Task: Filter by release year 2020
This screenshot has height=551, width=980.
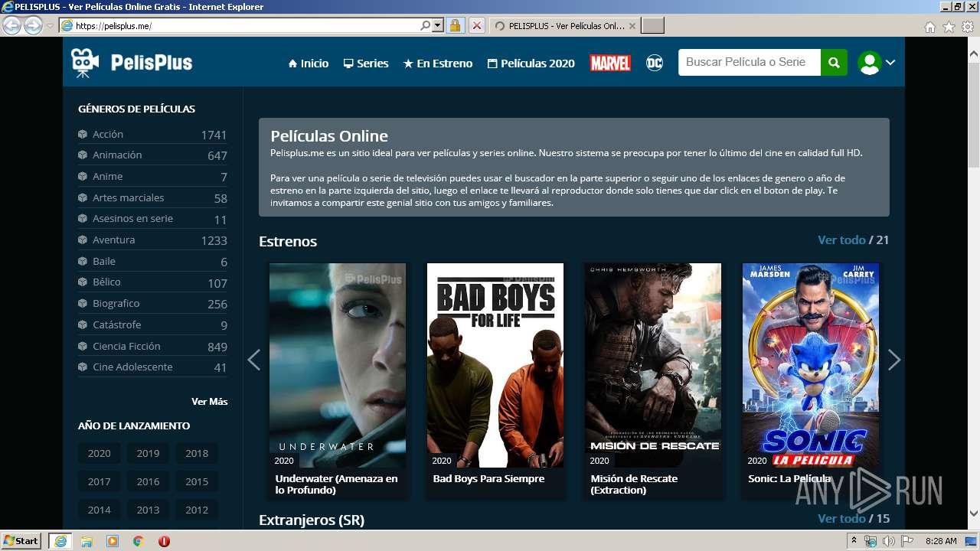Action: (99, 453)
